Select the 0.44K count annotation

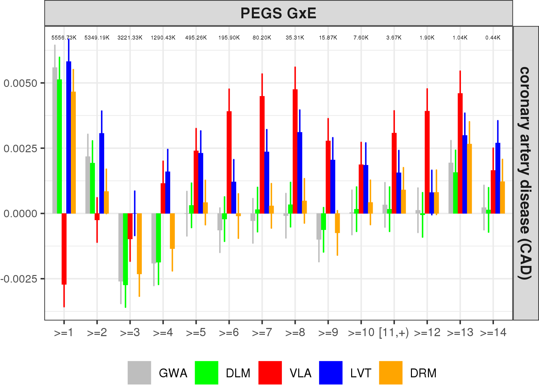tap(493, 38)
